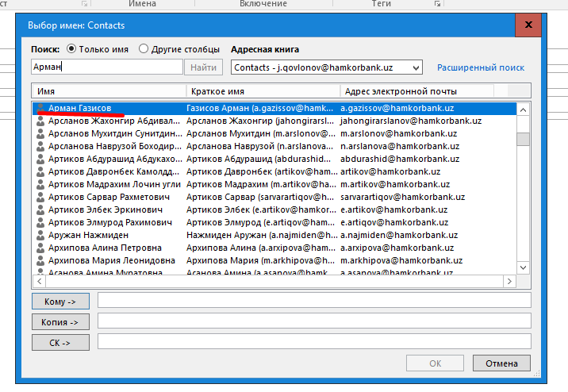Image resolution: width=568 pixels, height=392 pixels.
Task: Click the 'Копия ->' button
Action: (x=60, y=321)
